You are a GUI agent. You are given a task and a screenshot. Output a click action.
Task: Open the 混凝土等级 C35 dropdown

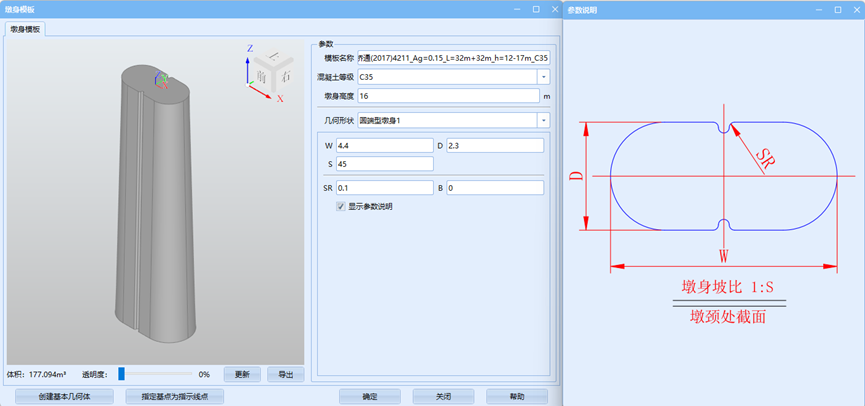point(543,77)
